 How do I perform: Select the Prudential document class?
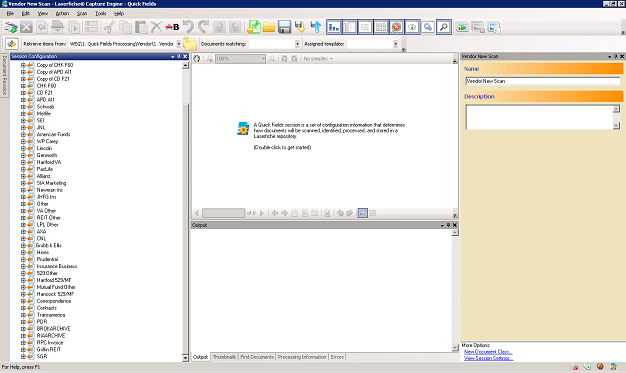click(x=47, y=259)
